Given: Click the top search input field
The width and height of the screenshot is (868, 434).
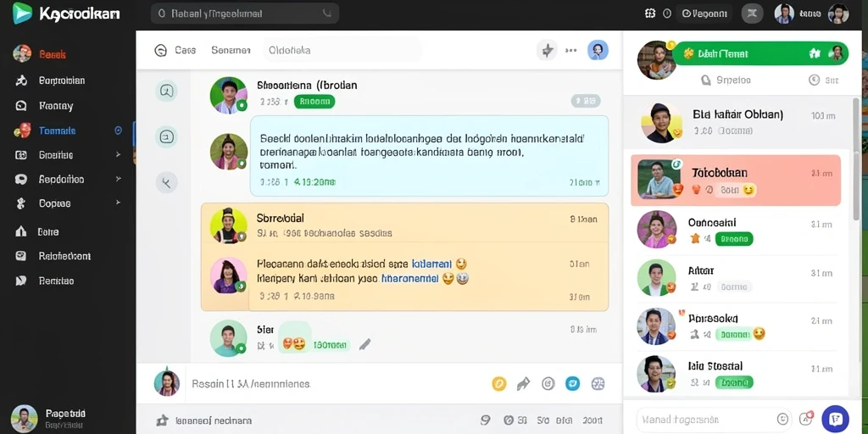Looking at the screenshot, I should [x=245, y=14].
